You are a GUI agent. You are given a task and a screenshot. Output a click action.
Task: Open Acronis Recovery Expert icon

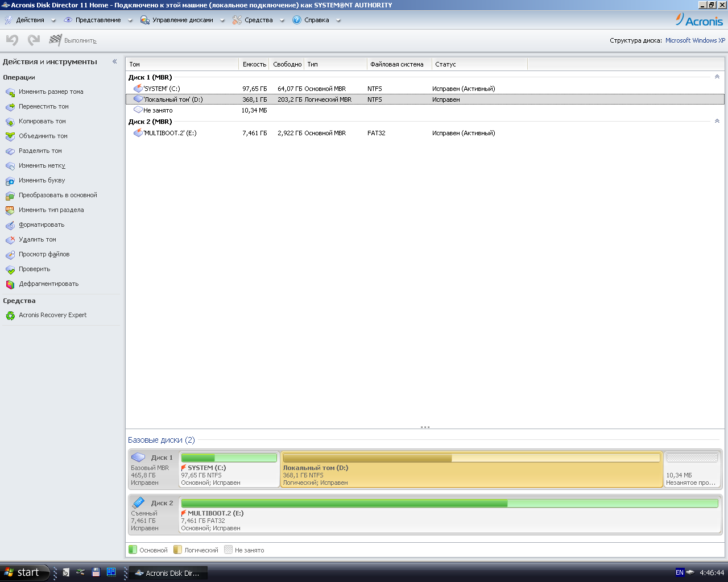(x=10, y=315)
